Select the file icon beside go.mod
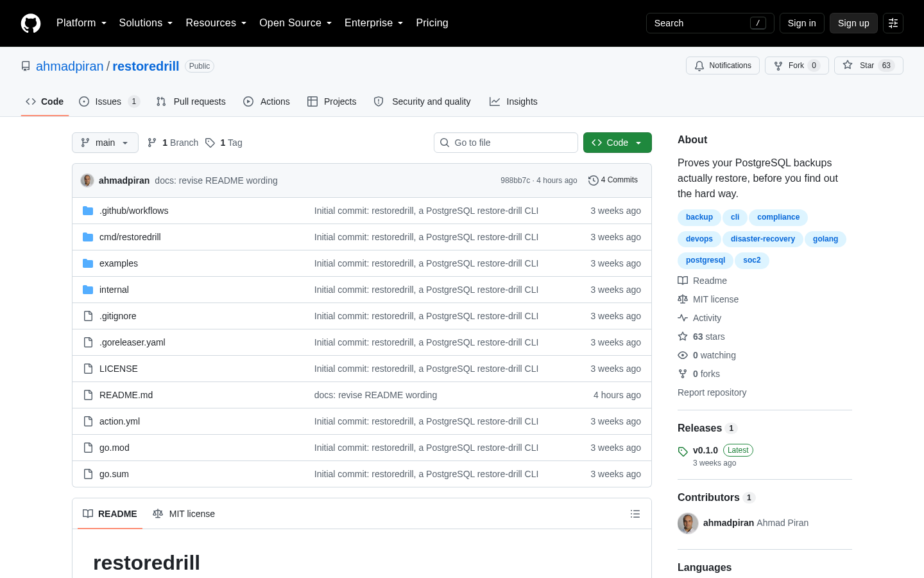The image size is (924, 578). tap(88, 448)
